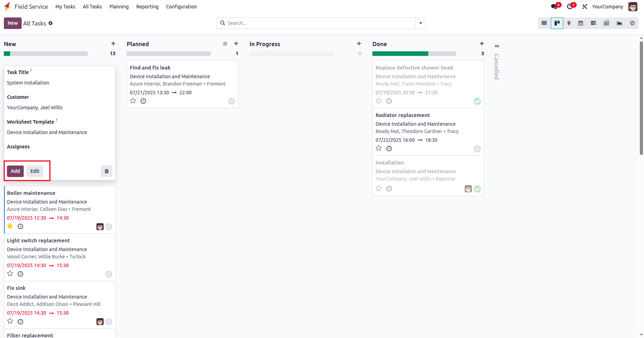644x338 pixels.
Task: Switch to Gantt view
Action: point(593,23)
